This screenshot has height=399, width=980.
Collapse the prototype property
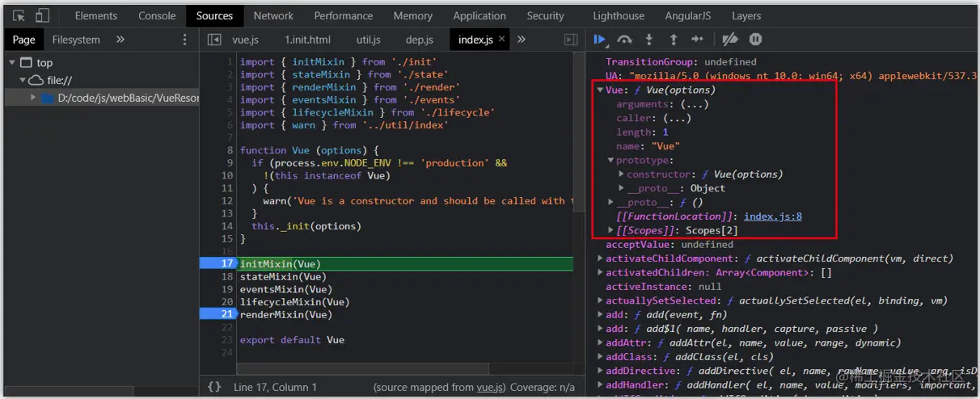[x=611, y=160]
